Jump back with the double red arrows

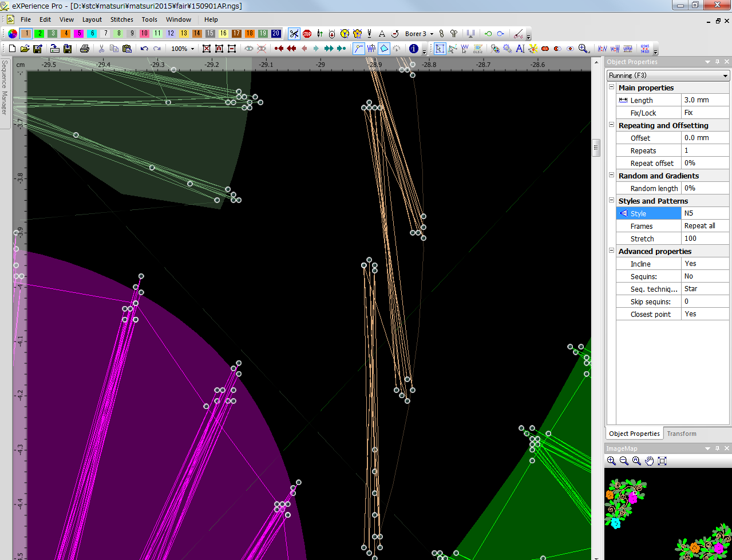(x=291, y=49)
